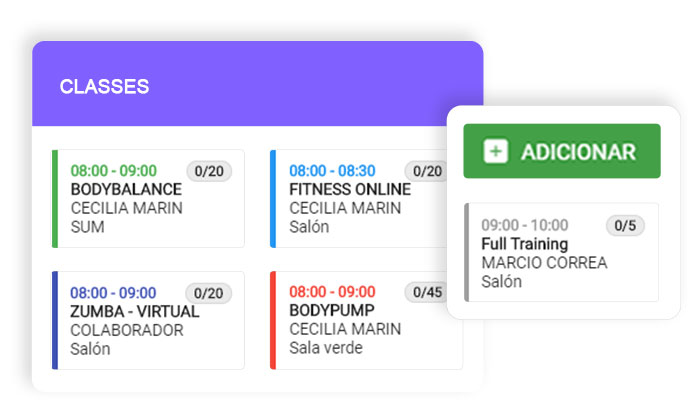Click the ADICIONAR button label
696x405 pixels.
[x=578, y=152]
